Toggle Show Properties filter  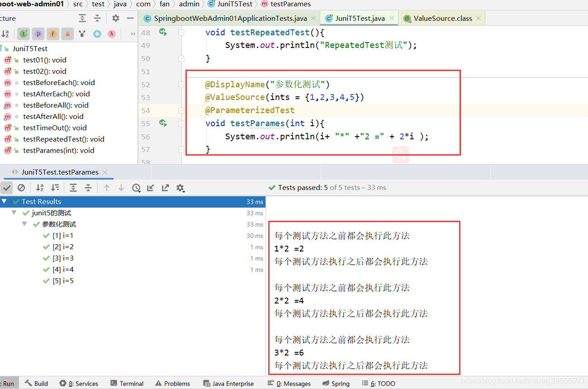pyautogui.click(x=38, y=34)
